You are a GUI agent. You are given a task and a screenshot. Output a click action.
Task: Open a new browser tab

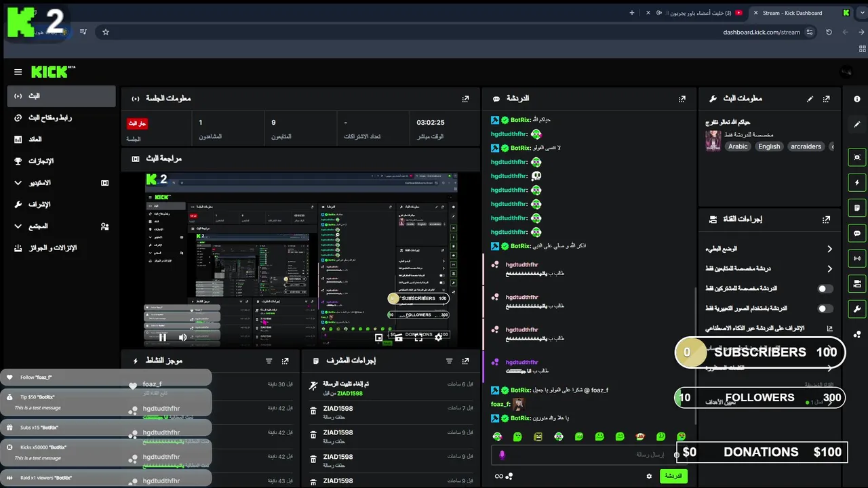631,13
